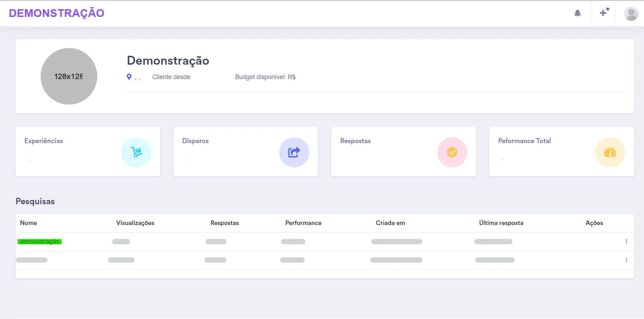
Task: Open the demonstração survey row name
Action: 40,242
